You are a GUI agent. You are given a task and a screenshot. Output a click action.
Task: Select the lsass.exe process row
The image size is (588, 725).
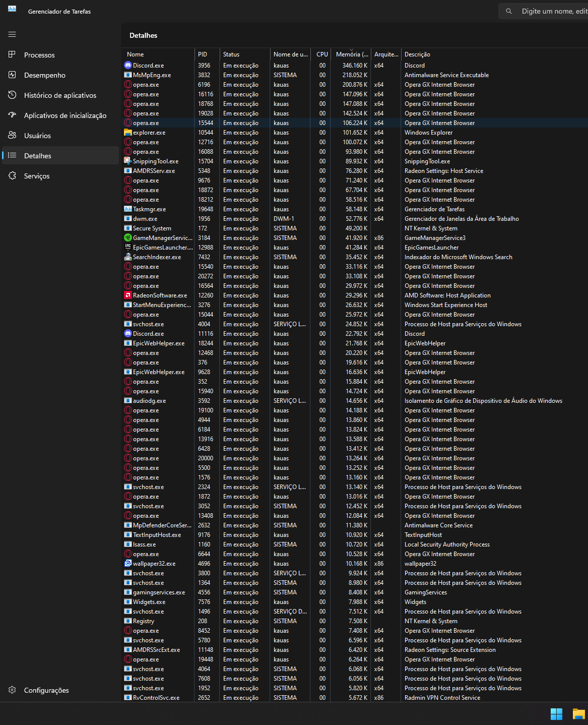tap(355, 544)
